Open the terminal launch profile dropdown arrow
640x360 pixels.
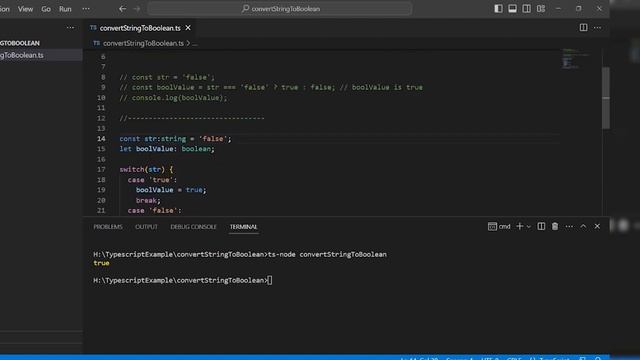[x=529, y=227]
